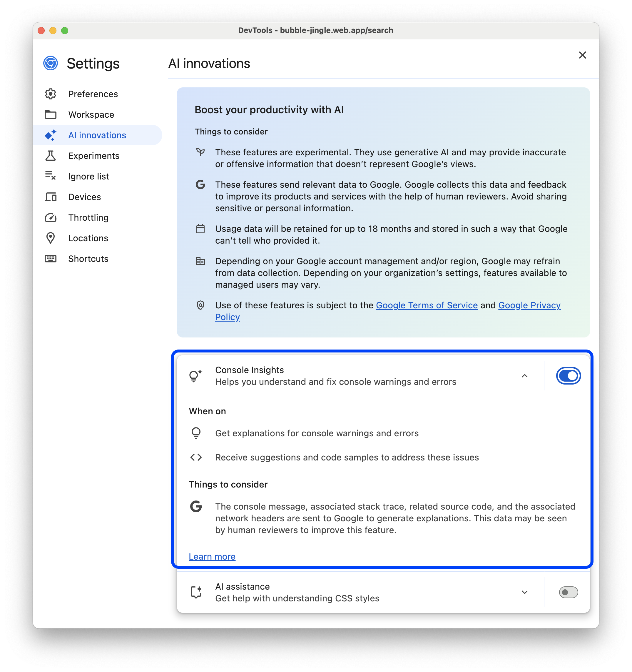Image resolution: width=632 pixels, height=672 pixels.
Task: Collapse the Console Insights expanded panel
Action: (x=525, y=376)
